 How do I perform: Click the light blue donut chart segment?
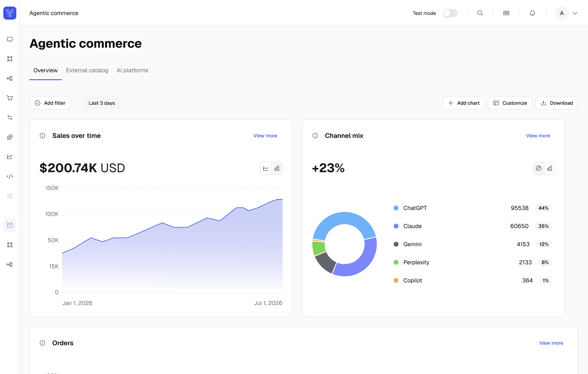pyautogui.click(x=344, y=218)
